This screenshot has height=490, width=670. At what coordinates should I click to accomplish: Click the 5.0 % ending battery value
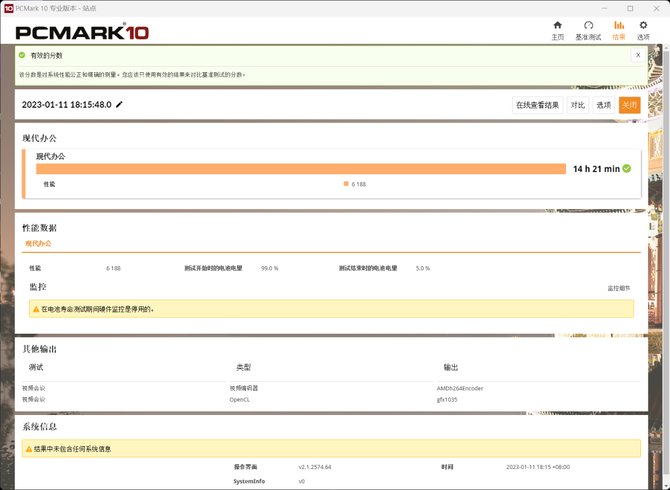tap(423, 268)
